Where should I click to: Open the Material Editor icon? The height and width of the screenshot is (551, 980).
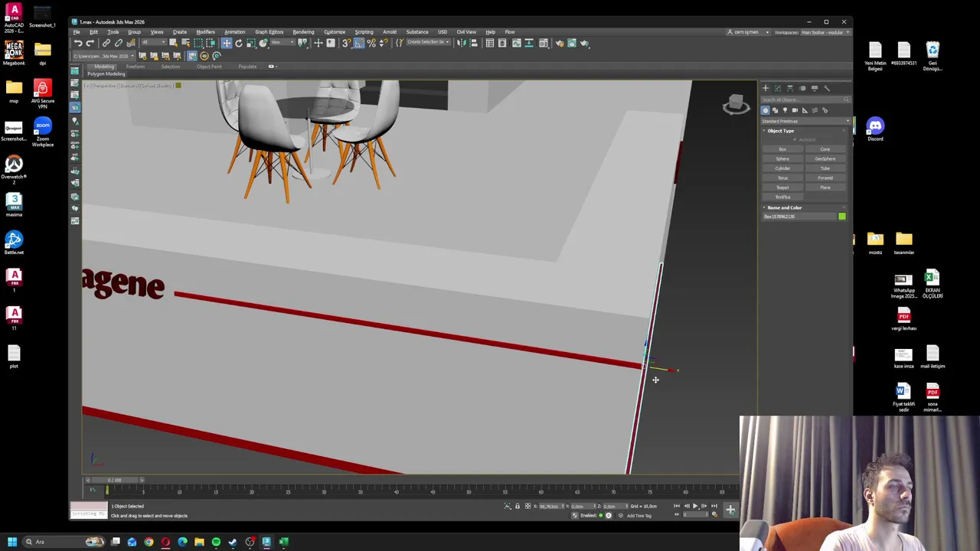coord(544,43)
